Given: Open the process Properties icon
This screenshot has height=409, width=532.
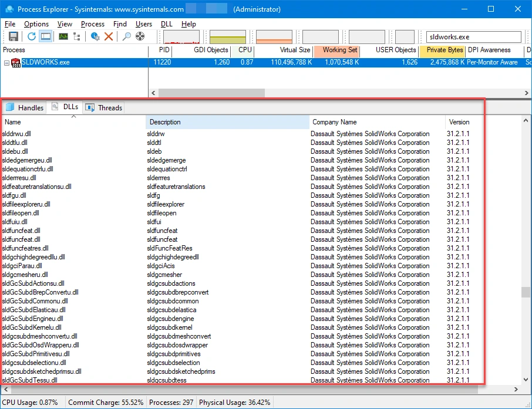Looking at the screenshot, I should [95, 36].
